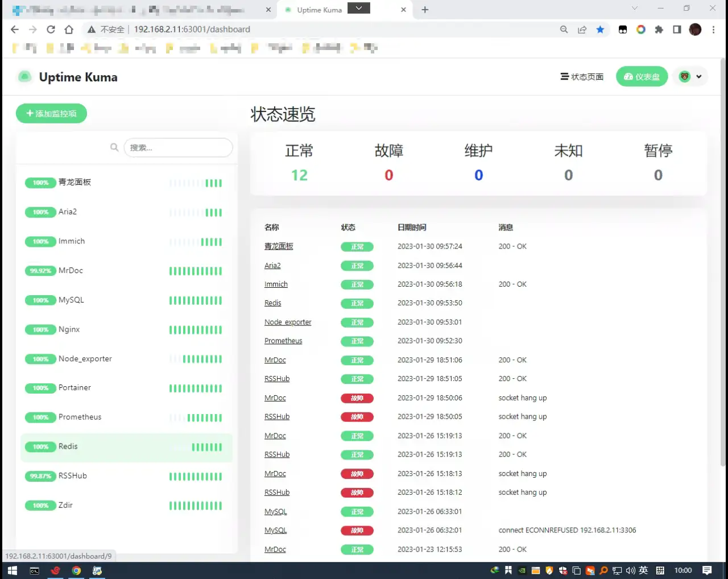Image resolution: width=728 pixels, height=579 pixels.
Task: Click the 暂停 paused count heading
Action: [x=658, y=151]
